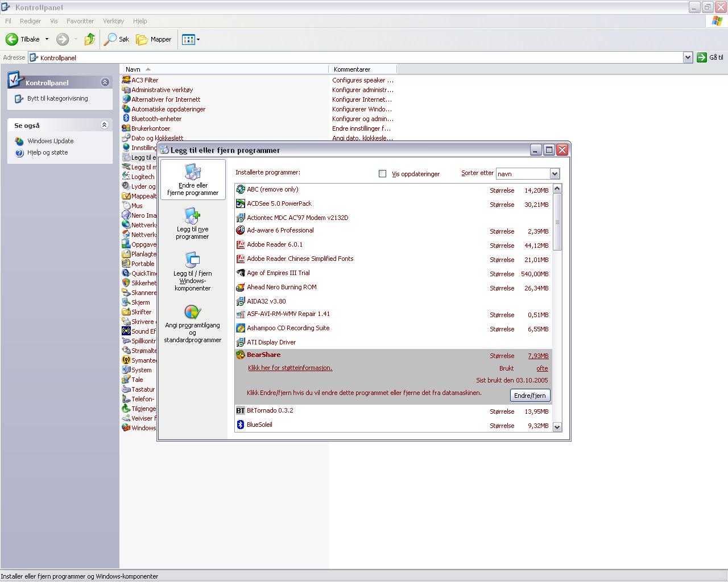Click the ABC (remove only) program icon

[x=241, y=189]
